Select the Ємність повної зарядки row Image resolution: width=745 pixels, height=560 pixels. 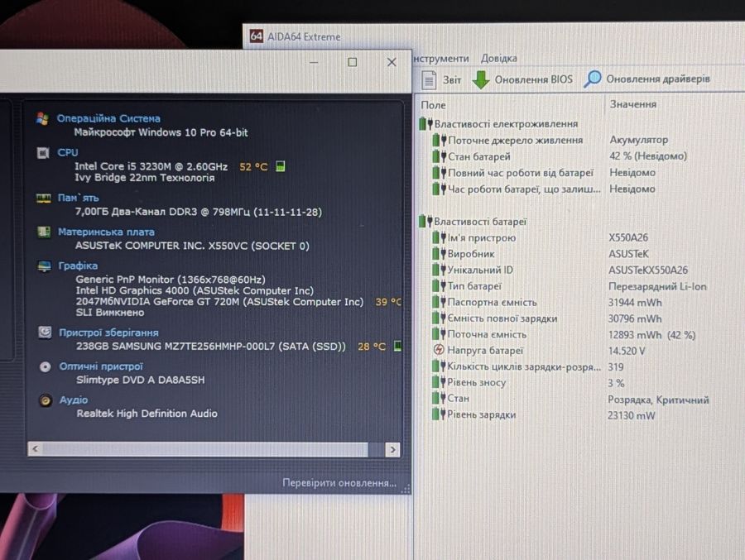pos(547,318)
